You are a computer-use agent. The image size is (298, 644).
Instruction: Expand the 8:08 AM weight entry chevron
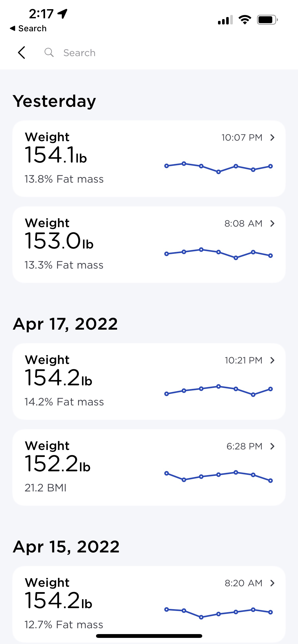click(x=272, y=224)
